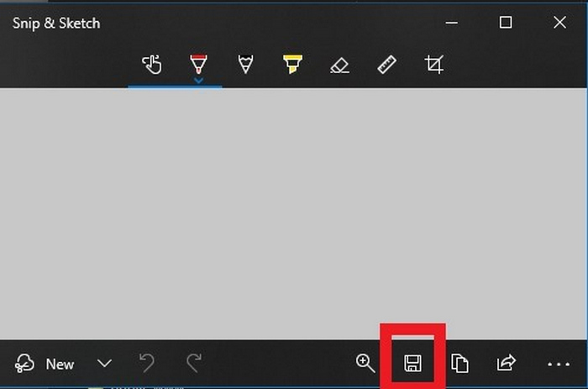
Task: Save the snip with floppy disk icon
Action: [x=412, y=364]
